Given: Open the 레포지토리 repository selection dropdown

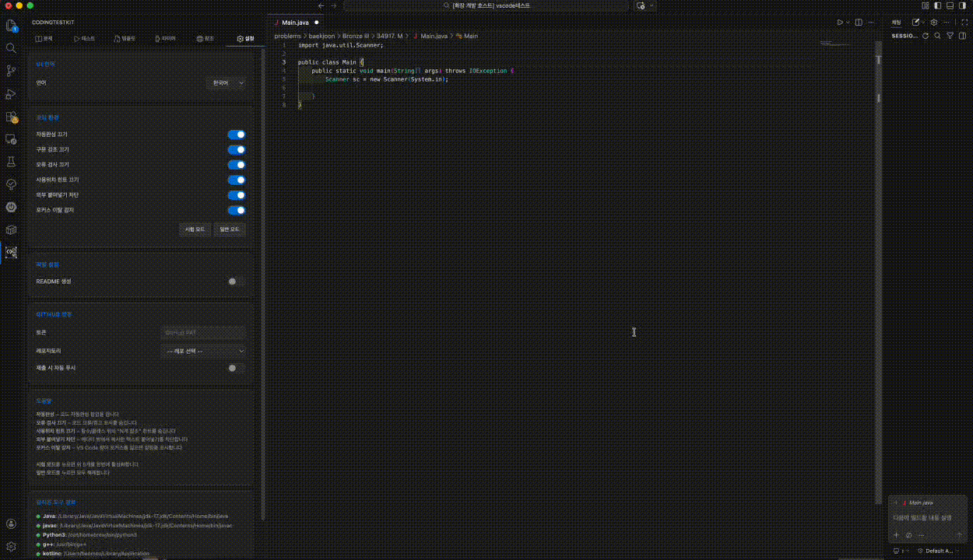Looking at the screenshot, I should (x=203, y=351).
